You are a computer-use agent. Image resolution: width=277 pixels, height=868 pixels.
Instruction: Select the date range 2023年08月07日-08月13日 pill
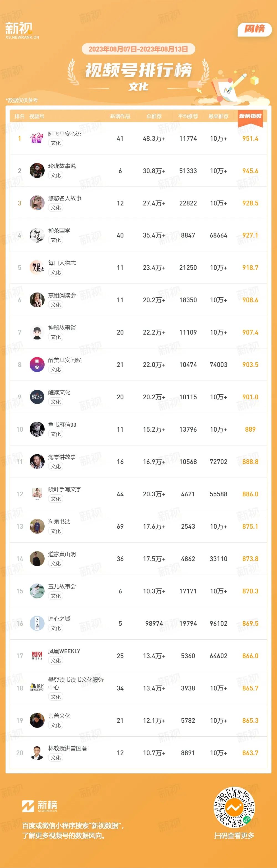tap(138, 49)
